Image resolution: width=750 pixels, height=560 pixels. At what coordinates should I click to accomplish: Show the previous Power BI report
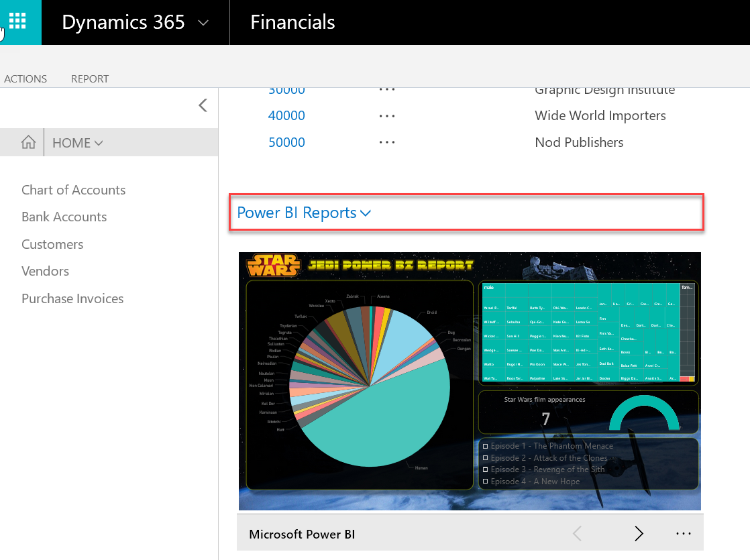pos(578,533)
